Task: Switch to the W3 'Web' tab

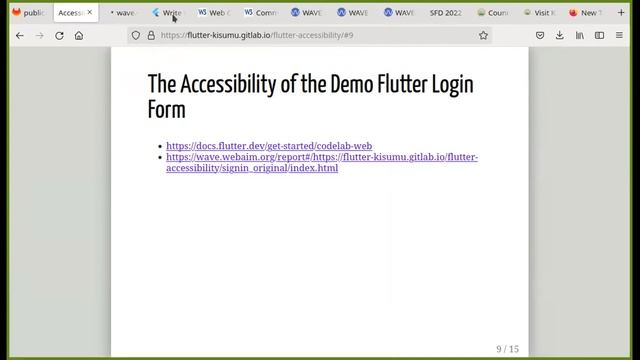Action: (x=215, y=13)
